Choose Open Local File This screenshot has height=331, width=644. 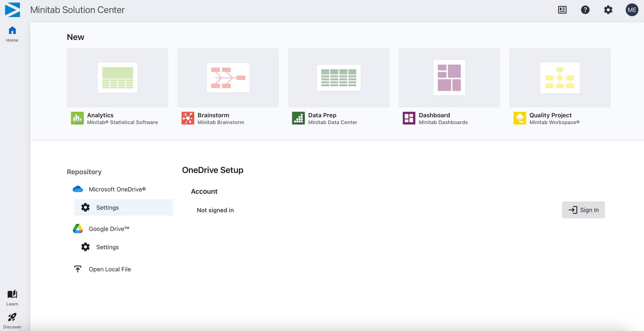pyautogui.click(x=110, y=269)
